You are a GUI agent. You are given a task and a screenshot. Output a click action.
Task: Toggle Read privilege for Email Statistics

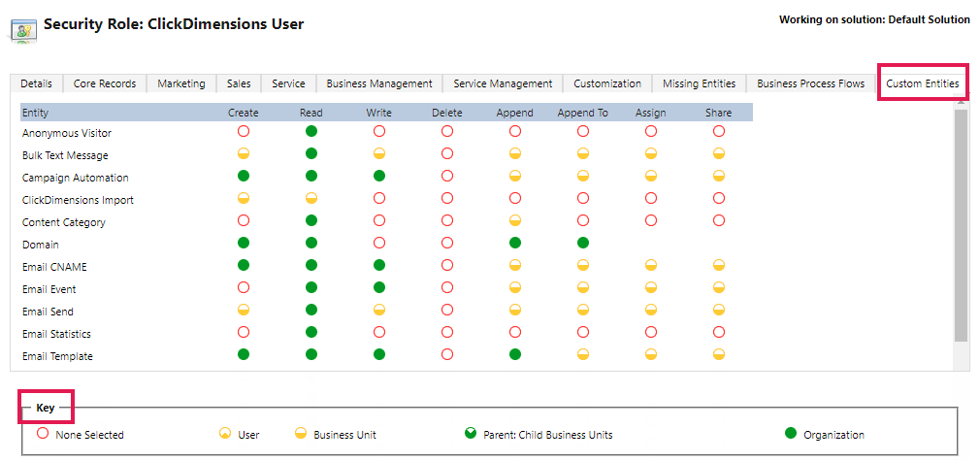(x=311, y=332)
